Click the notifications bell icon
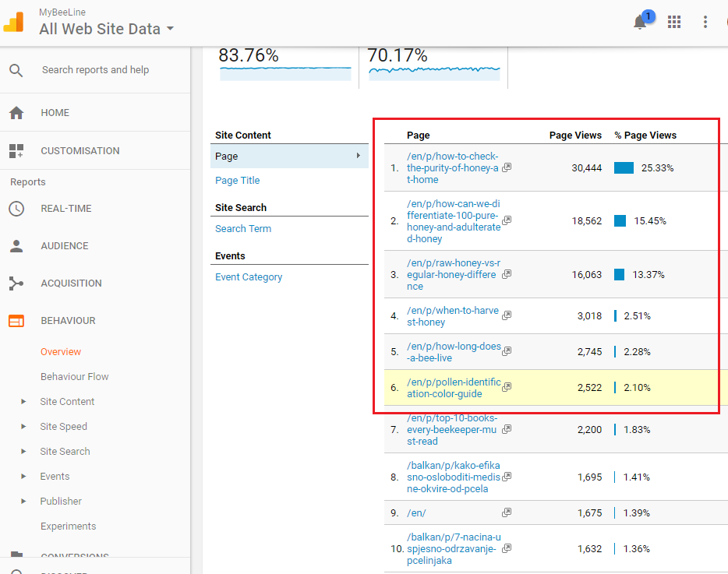Screen dimensions: 728x574 [x=640, y=23]
